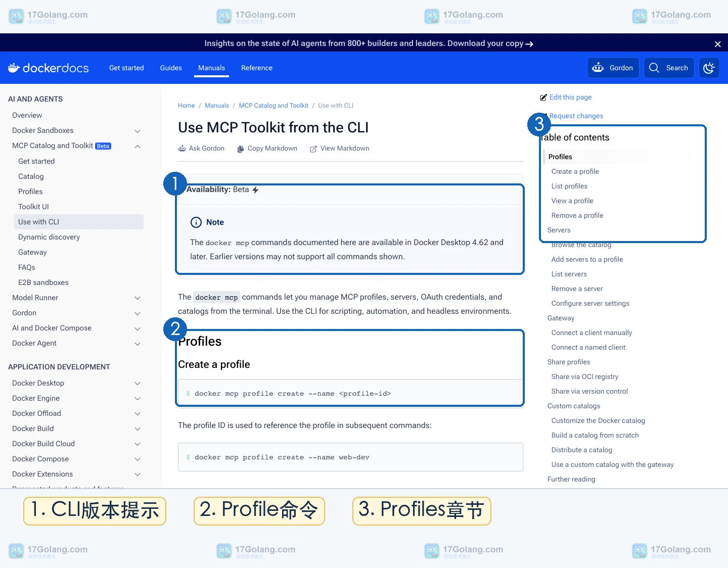The width and height of the screenshot is (728, 568).
Task: Expand Docker Desktop section chevron
Action: (x=138, y=384)
